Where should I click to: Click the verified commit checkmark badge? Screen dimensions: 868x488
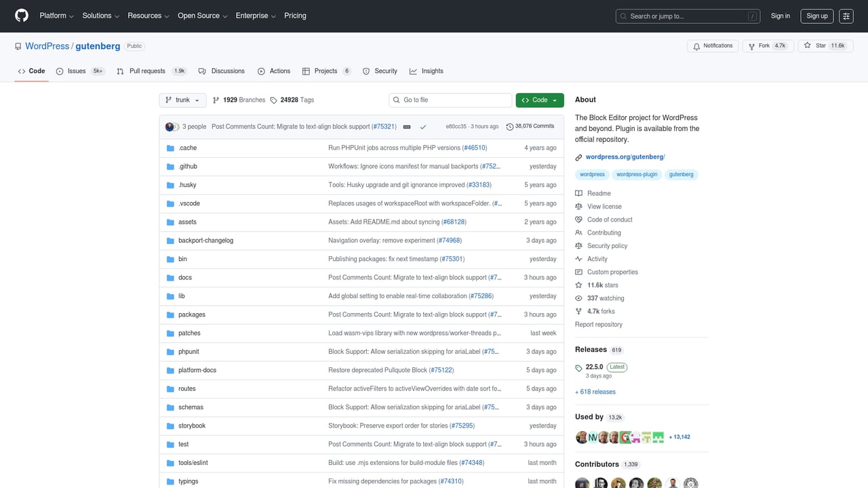tap(423, 126)
